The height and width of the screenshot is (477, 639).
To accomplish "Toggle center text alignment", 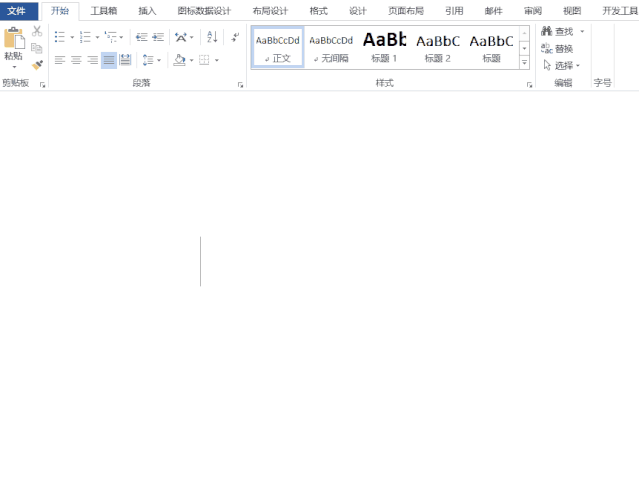I will (x=76, y=60).
